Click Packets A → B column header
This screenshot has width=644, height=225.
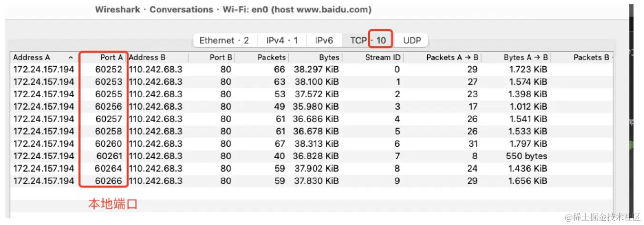443,58
